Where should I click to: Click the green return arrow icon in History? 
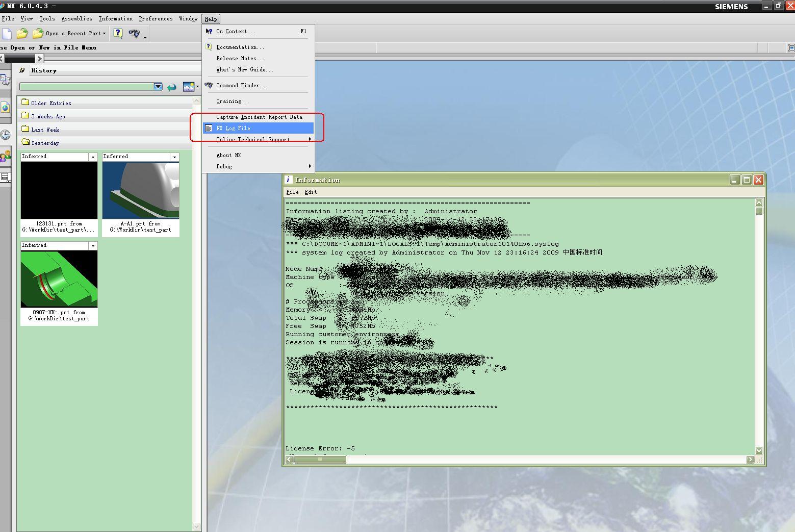coord(172,87)
